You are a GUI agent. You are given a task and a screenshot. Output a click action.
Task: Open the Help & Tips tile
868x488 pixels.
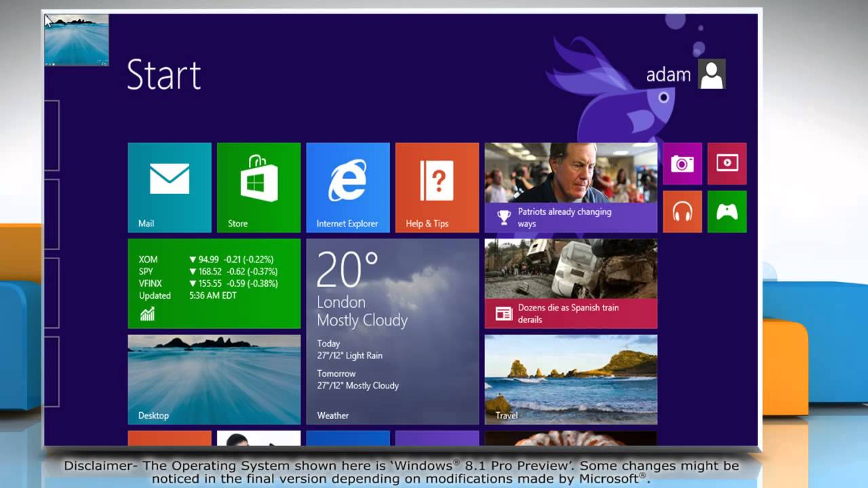coord(437,188)
